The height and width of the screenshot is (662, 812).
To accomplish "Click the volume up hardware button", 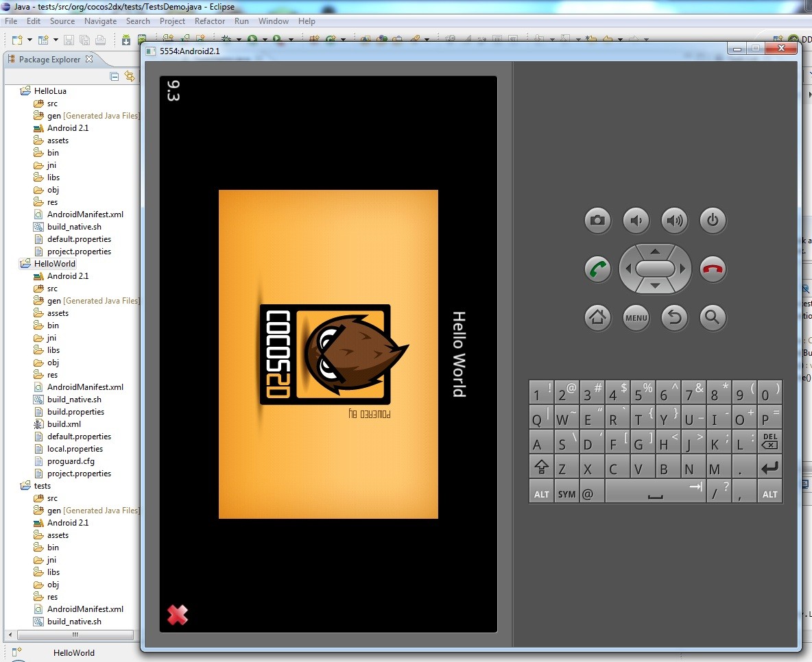I will click(674, 220).
